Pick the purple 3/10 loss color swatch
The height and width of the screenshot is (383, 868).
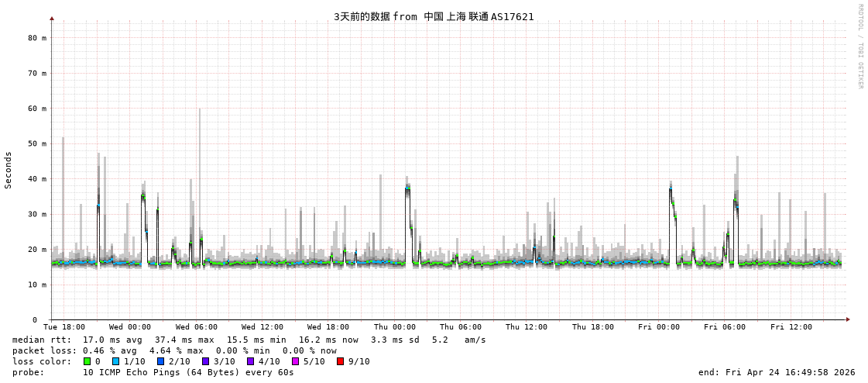[205, 361]
